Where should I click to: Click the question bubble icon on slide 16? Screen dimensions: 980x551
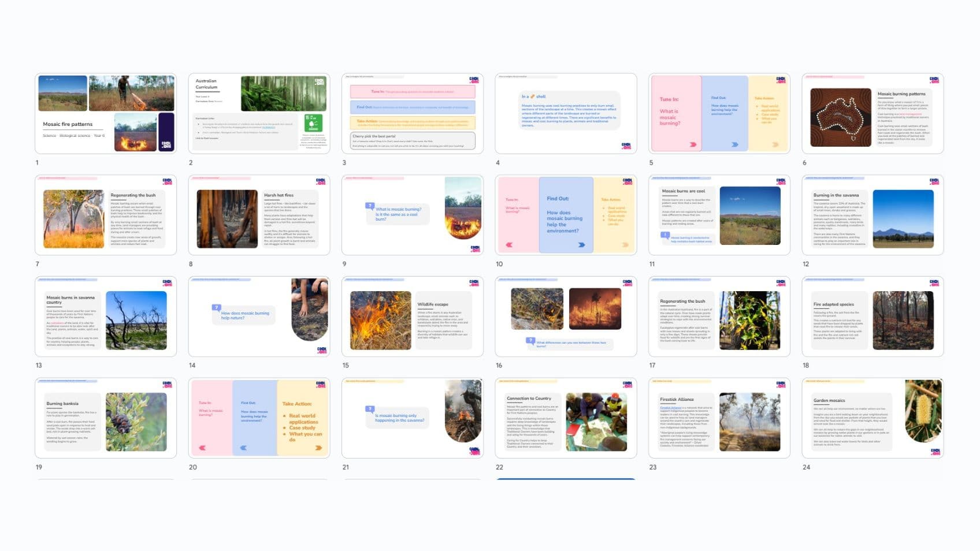coord(530,341)
